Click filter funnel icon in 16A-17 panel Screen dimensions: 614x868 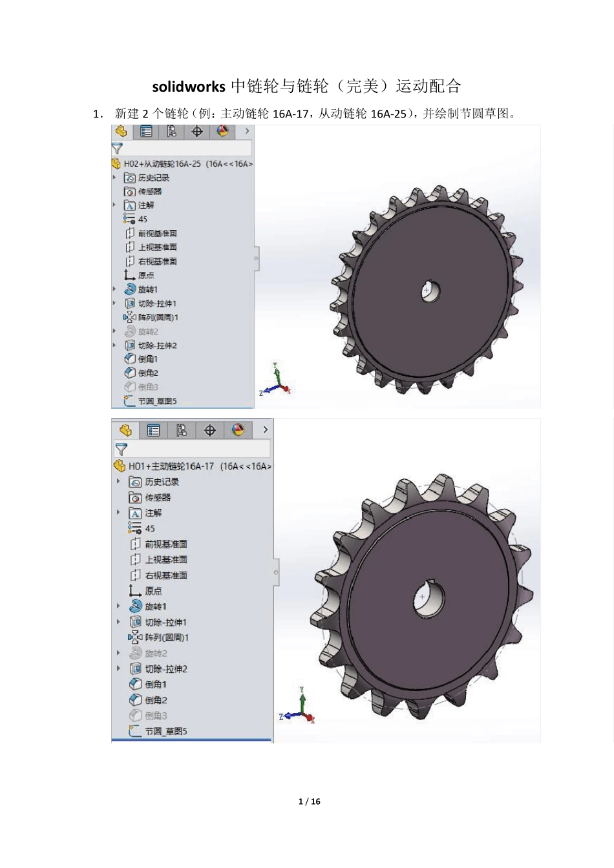(121, 449)
